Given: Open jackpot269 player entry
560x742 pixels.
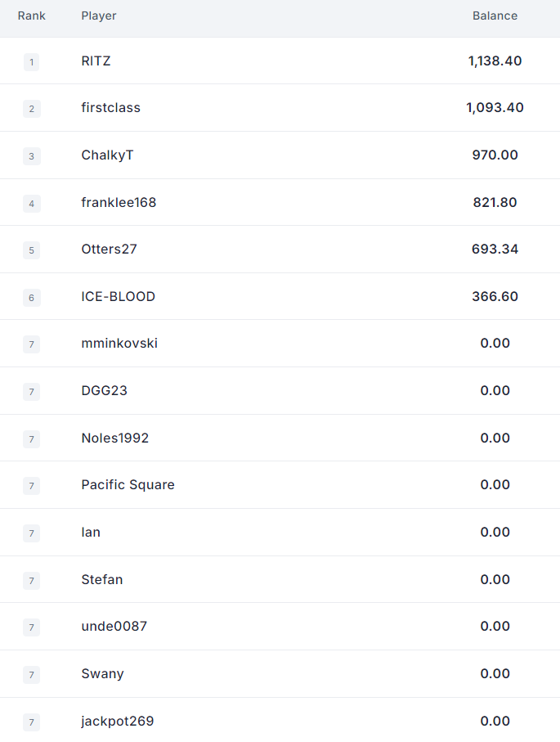Looking at the screenshot, I should 117,722.
